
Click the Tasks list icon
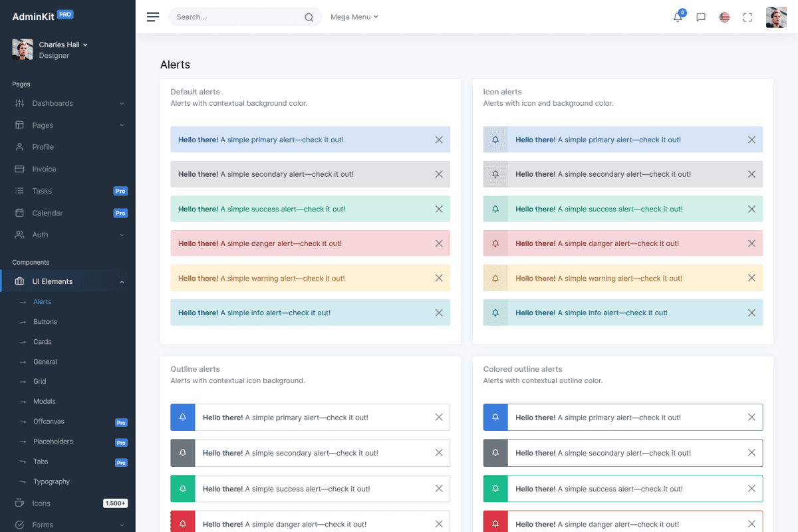(19, 191)
